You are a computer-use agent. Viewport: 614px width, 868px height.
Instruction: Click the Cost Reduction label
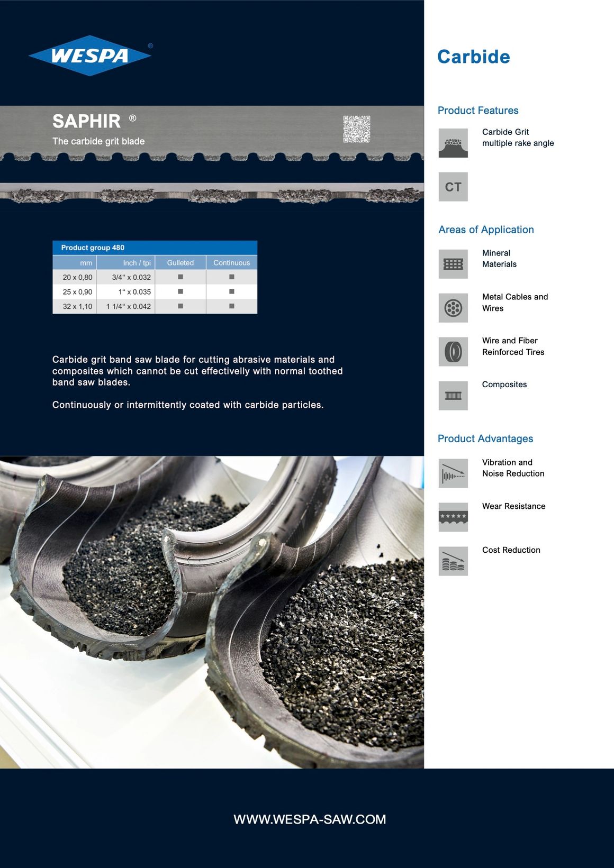(511, 550)
